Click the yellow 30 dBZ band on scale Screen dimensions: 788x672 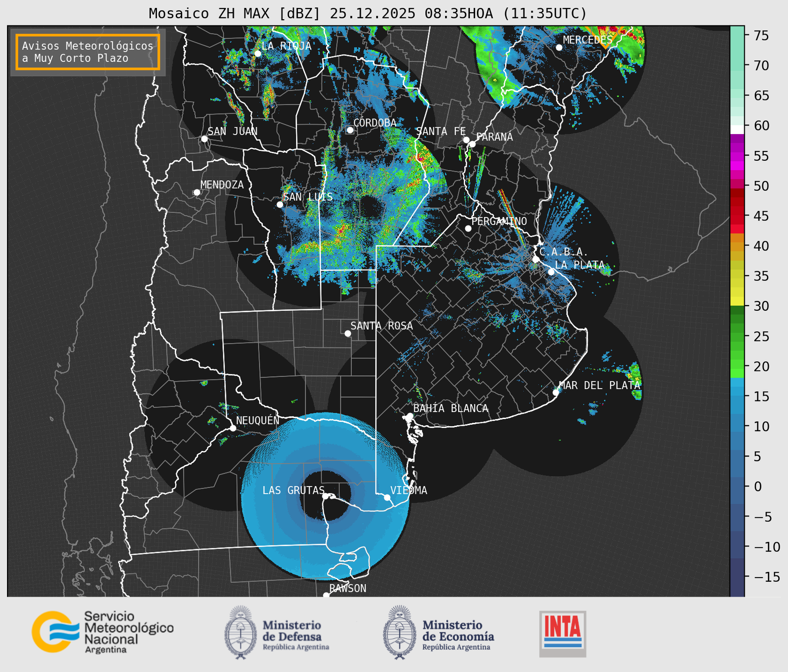click(x=737, y=301)
